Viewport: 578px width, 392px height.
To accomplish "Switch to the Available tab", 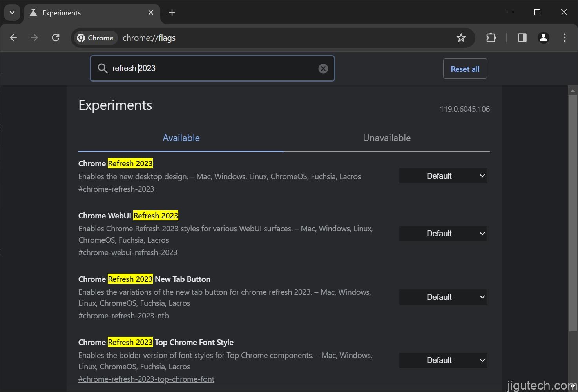I will 181,138.
